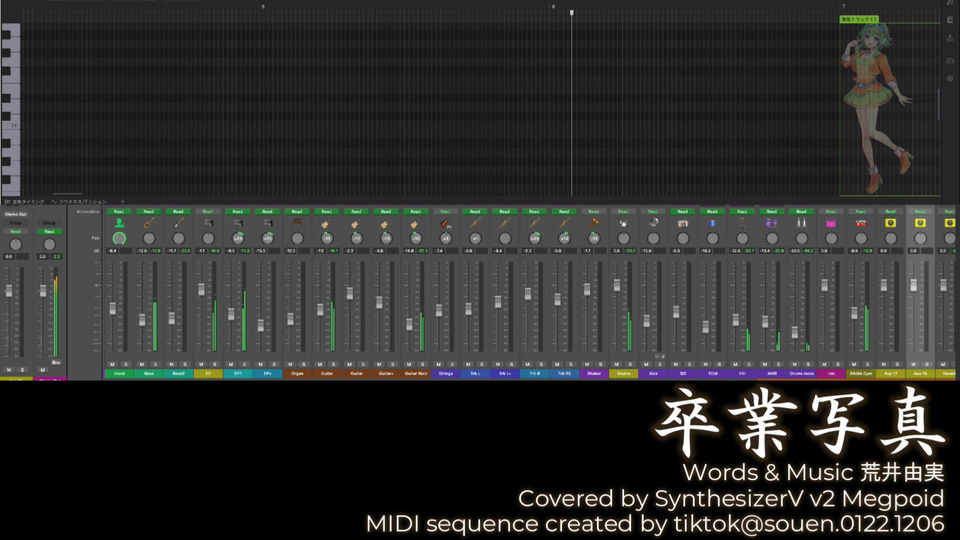Solo the Drums channel

coord(630,364)
